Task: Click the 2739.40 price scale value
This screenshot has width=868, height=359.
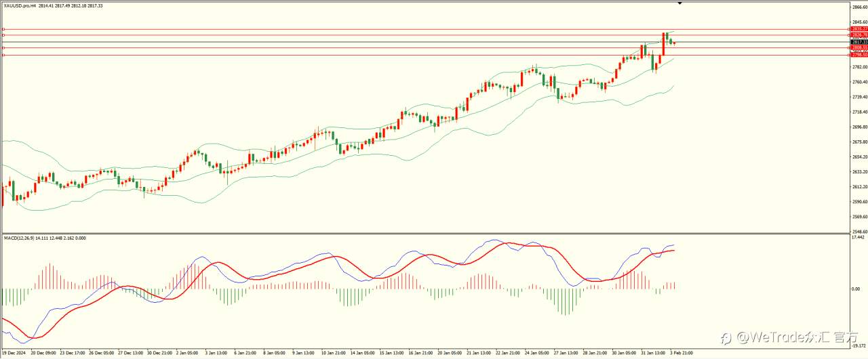Action: tap(859, 97)
